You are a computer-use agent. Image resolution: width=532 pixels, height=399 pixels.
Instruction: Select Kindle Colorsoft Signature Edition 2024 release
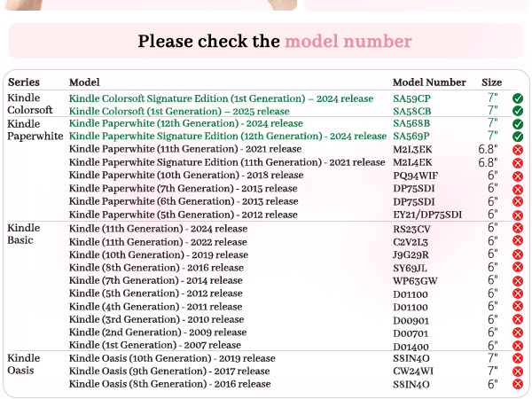tap(221, 98)
